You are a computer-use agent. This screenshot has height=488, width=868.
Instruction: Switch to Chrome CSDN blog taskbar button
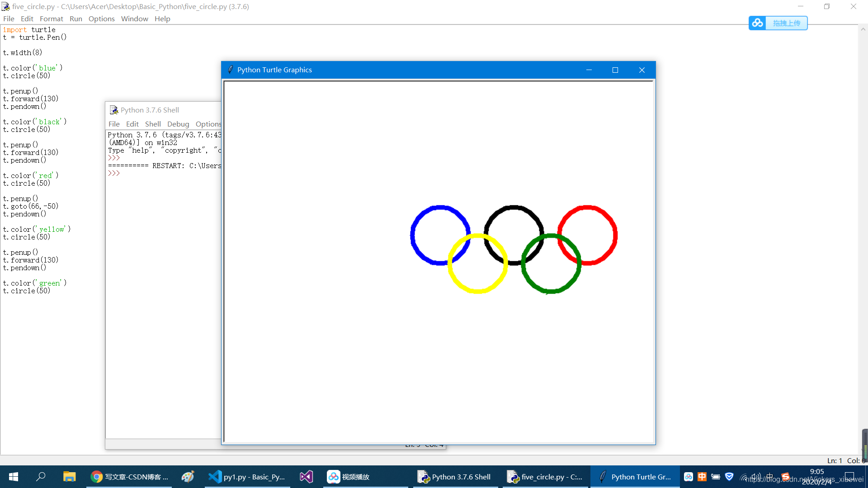click(x=130, y=477)
